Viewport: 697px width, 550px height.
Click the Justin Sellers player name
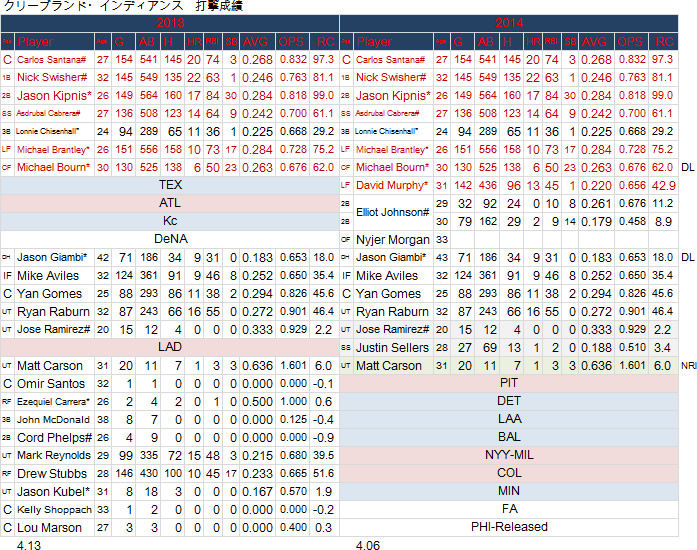[392, 347]
